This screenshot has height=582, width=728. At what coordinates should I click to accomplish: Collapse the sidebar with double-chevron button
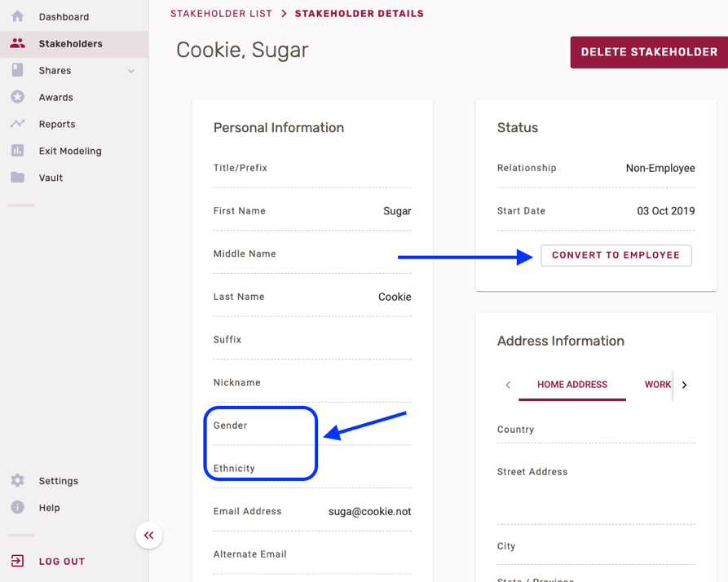(x=148, y=536)
